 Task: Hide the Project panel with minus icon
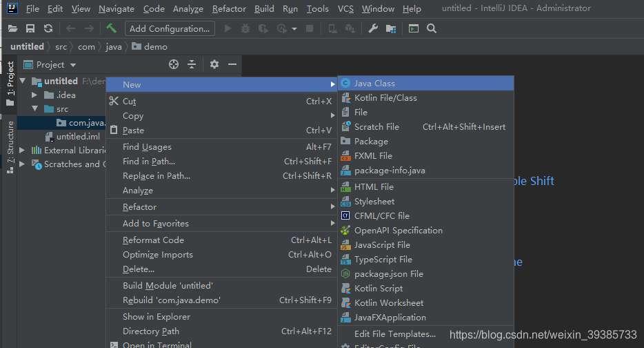click(232, 64)
